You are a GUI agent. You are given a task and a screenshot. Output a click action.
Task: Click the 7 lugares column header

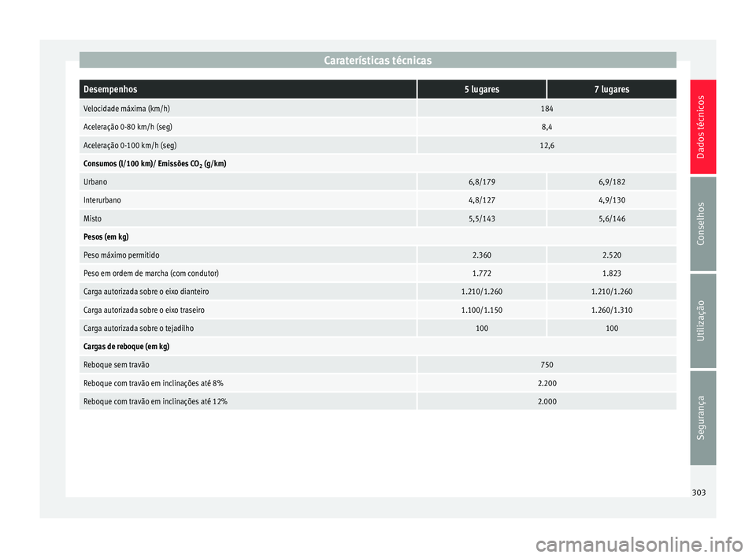coord(611,89)
